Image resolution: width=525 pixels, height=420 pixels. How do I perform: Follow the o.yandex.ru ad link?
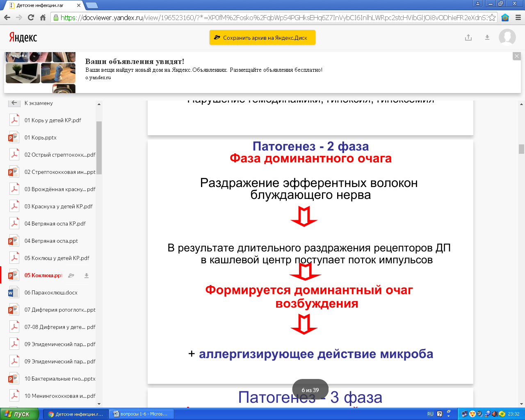point(98,78)
